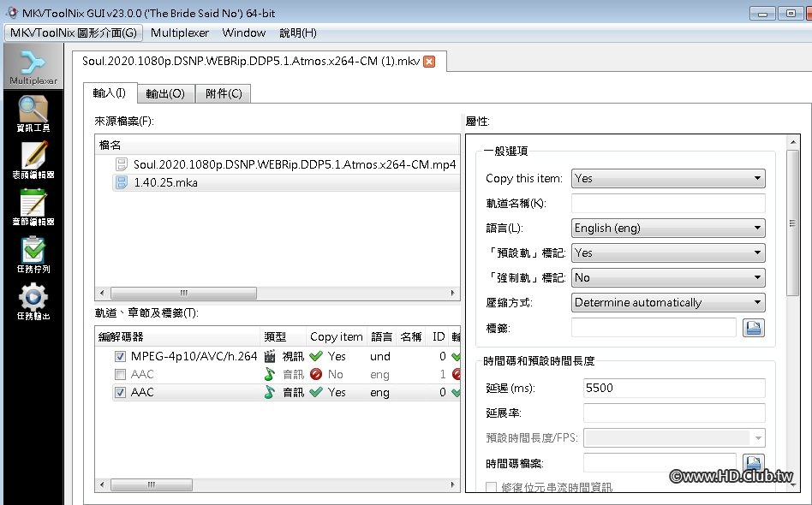
Task: Click the audio note icon of selected AAC
Action: pyautogui.click(x=270, y=392)
